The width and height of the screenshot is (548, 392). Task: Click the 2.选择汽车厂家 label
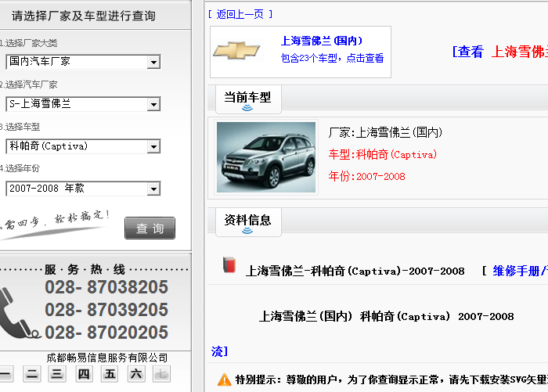point(28,85)
